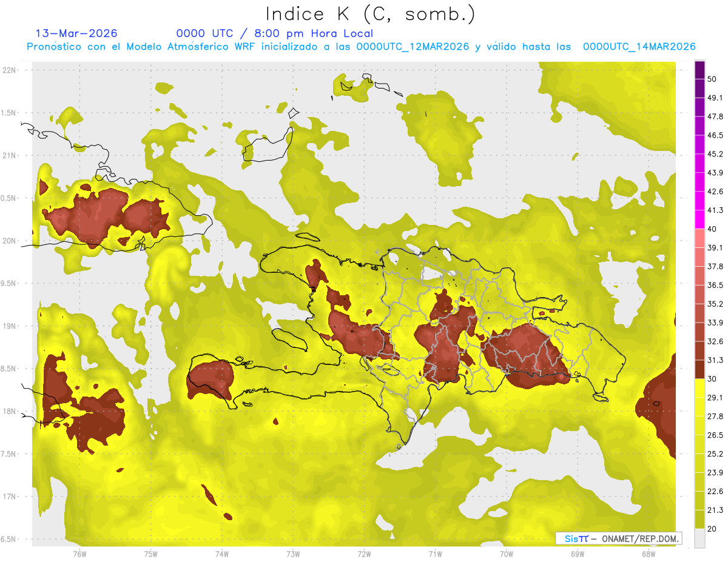Click the "21.3" color scale value
The image size is (728, 562).
click(x=715, y=510)
